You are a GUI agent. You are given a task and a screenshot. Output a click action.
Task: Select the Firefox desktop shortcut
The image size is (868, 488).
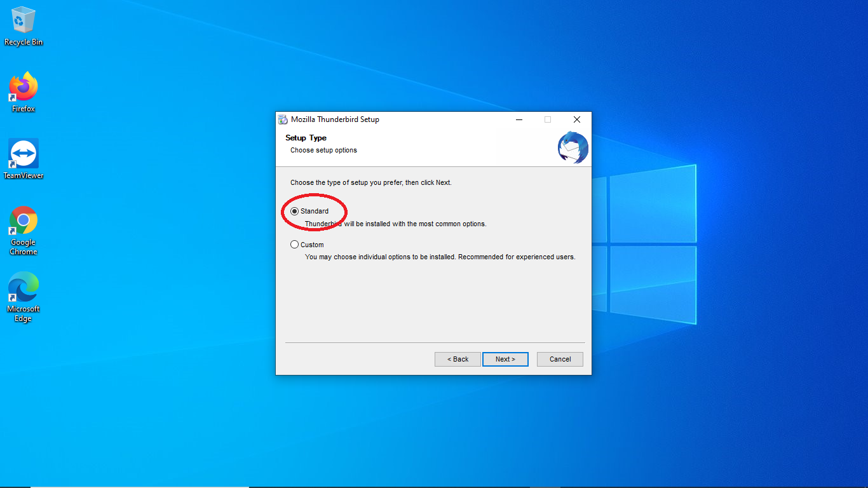click(24, 93)
